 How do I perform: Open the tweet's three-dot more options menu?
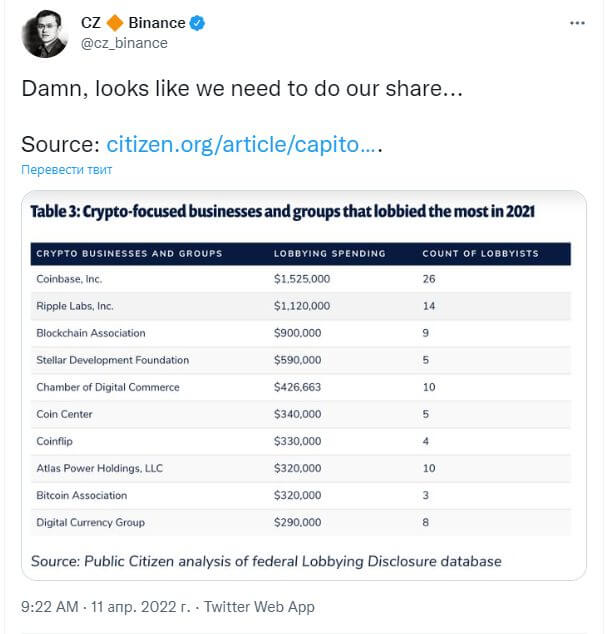577,23
